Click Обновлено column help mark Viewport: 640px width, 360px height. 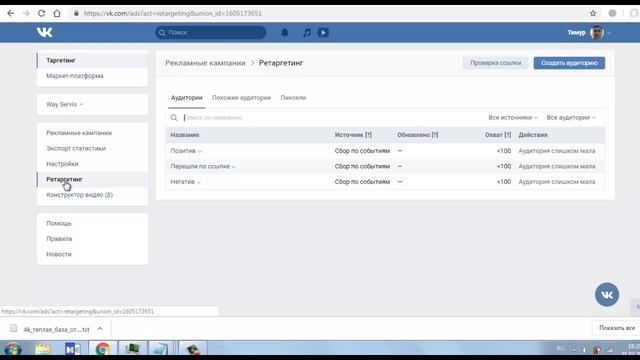tap(435, 135)
